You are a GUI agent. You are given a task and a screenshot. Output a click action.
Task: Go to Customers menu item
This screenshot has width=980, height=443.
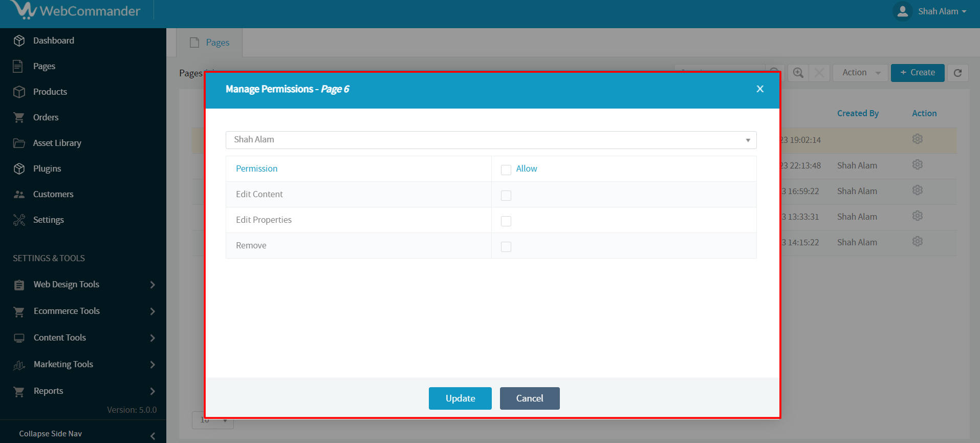(x=53, y=194)
